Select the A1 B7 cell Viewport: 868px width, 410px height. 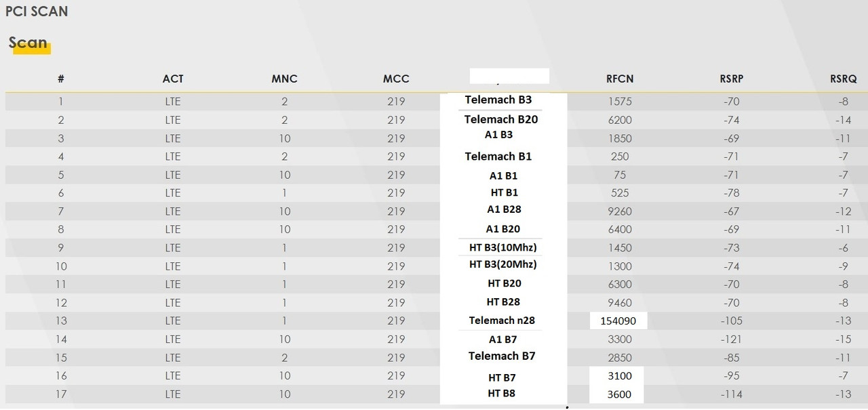[503, 340]
